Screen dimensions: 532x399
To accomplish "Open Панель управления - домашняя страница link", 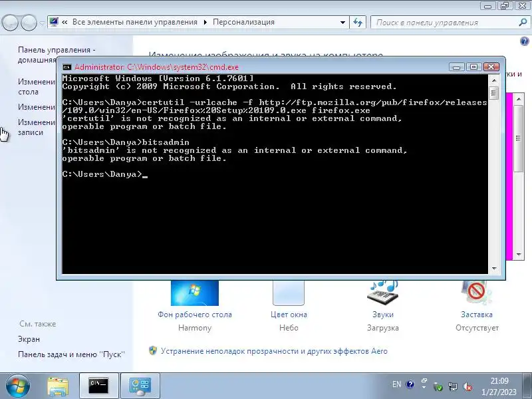I will 37,55.
